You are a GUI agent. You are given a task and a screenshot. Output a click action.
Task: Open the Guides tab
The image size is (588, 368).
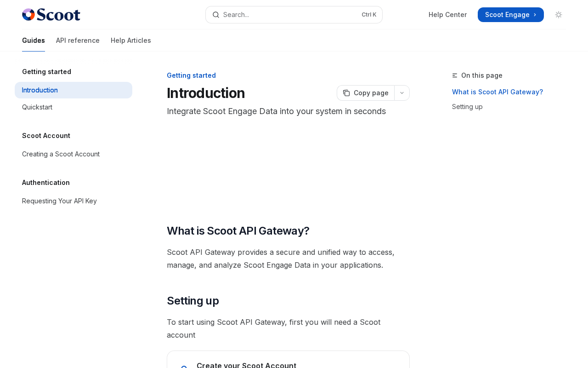point(34,40)
